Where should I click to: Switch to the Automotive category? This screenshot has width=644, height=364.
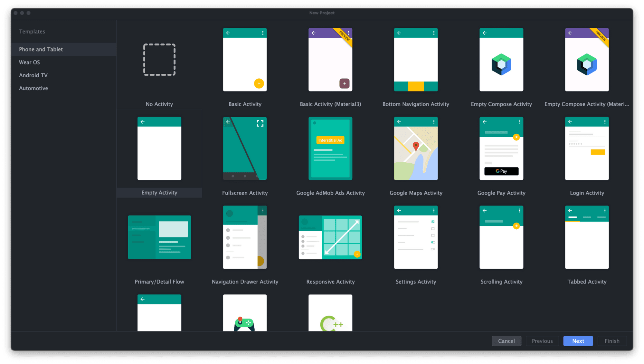[x=33, y=88]
